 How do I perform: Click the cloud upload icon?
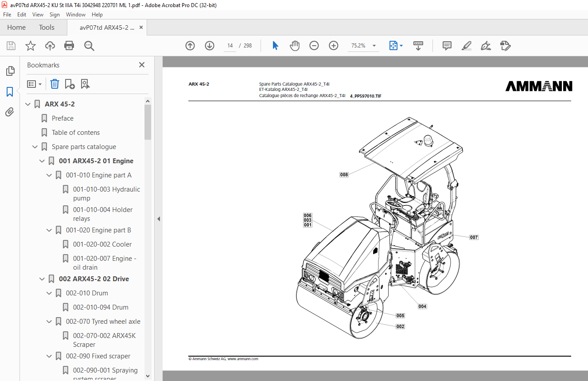tap(50, 46)
